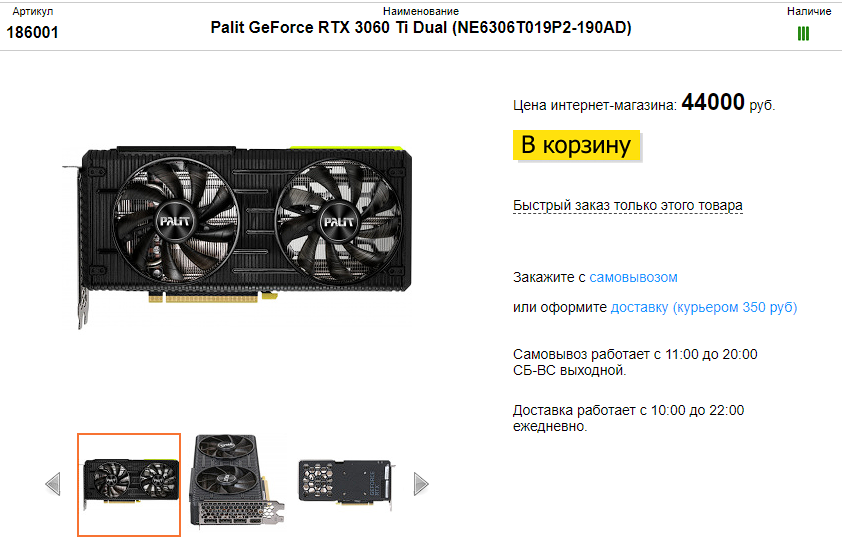Click the Цена интернет-магазина label
The image size is (842, 547).
click(x=595, y=105)
